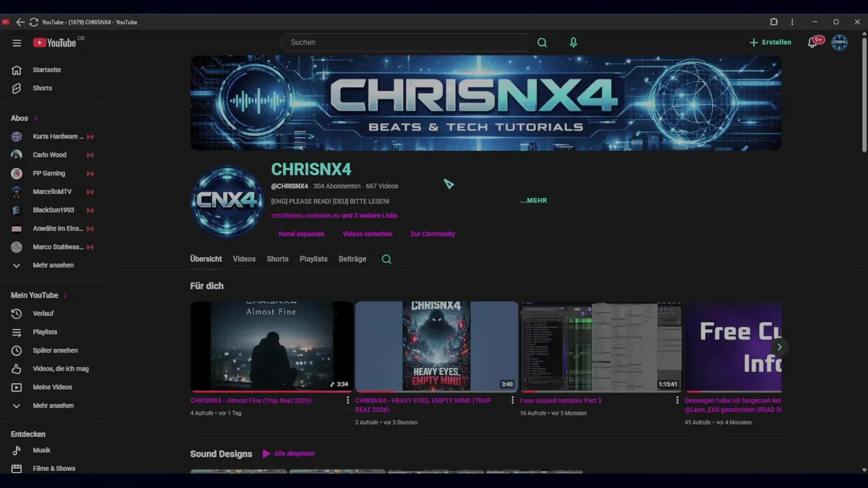Expand Mehr ansehen under Mein YouTube
This screenshot has width=868, height=488.
pyautogui.click(x=53, y=405)
